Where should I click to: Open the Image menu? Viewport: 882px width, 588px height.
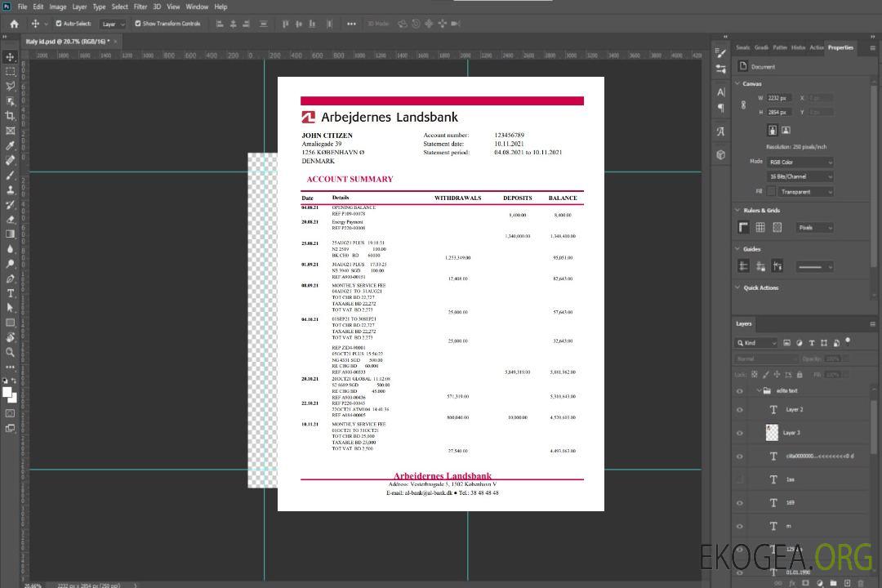pyautogui.click(x=58, y=7)
